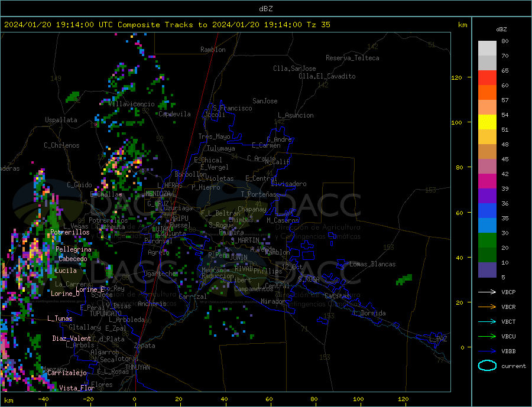Click the 'Capdevila' place label

coord(174,114)
